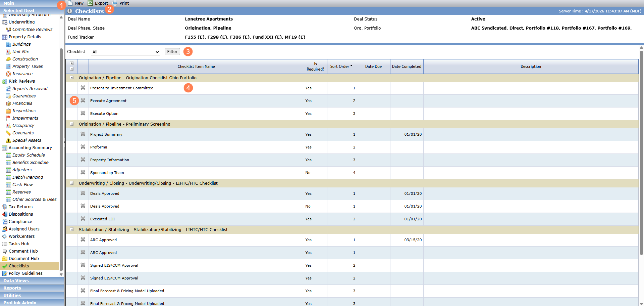The width and height of the screenshot is (644, 306).
Task: Open Tasks Hub in sidebar
Action: coord(19,244)
